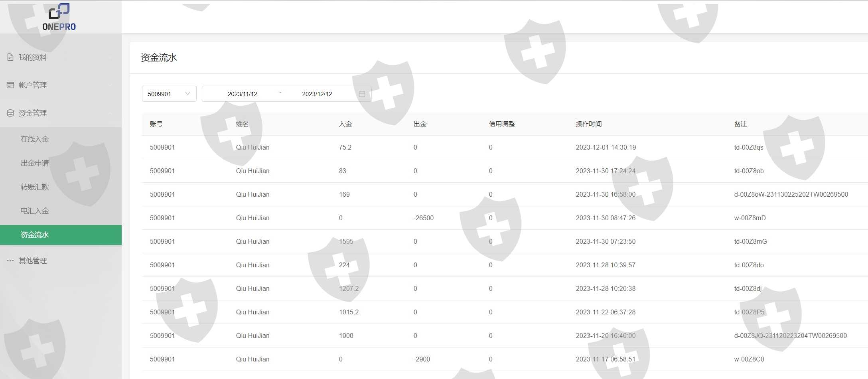Select the remark w-00Z8C0
Image resolution: width=868 pixels, height=379 pixels.
point(749,359)
